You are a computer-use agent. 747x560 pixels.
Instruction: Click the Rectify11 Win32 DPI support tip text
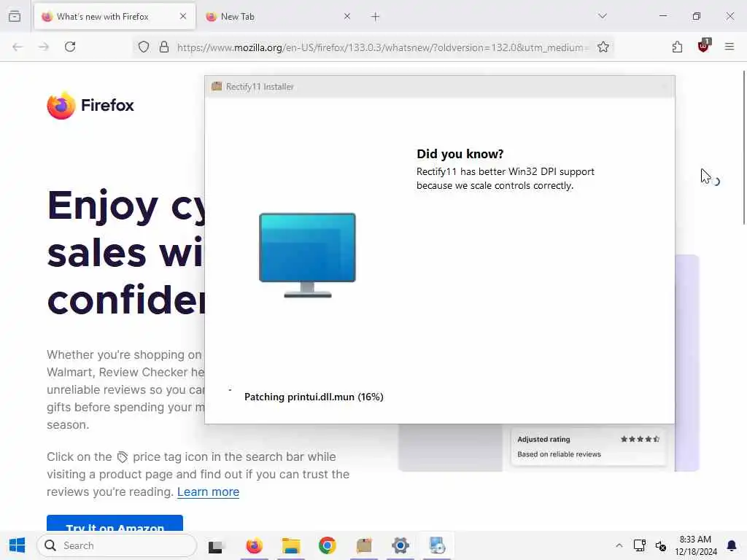tap(505, 179)
